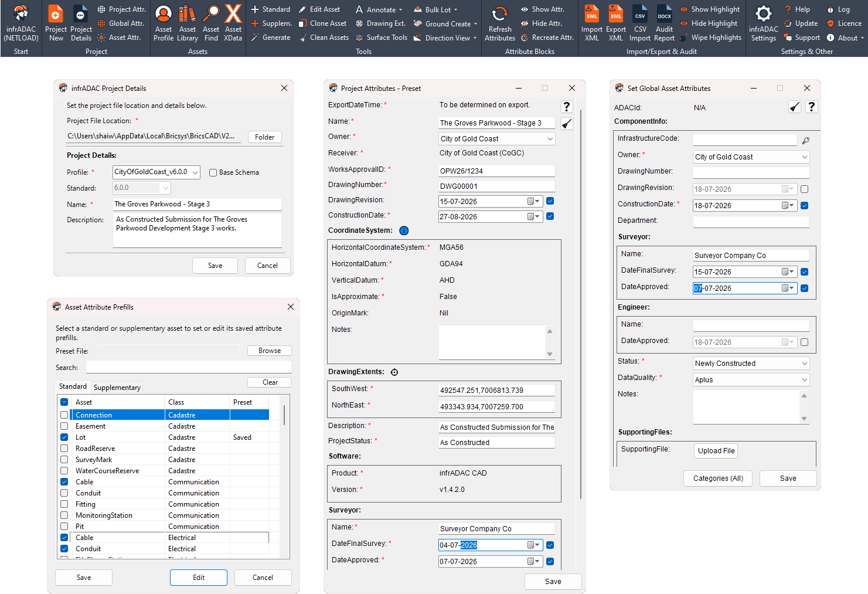
Task: Click the help question mark in Project Attributes
Action: pos(566,106)
